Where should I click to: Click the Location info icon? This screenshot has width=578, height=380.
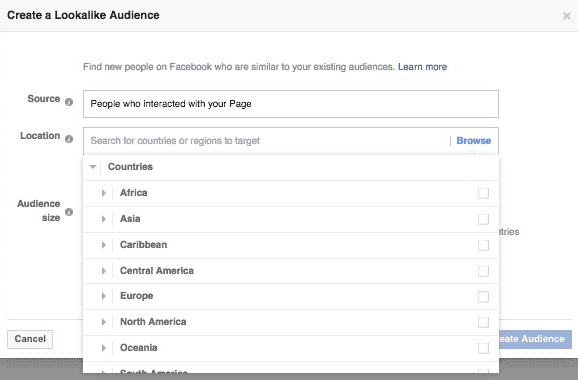click(69, 139)
